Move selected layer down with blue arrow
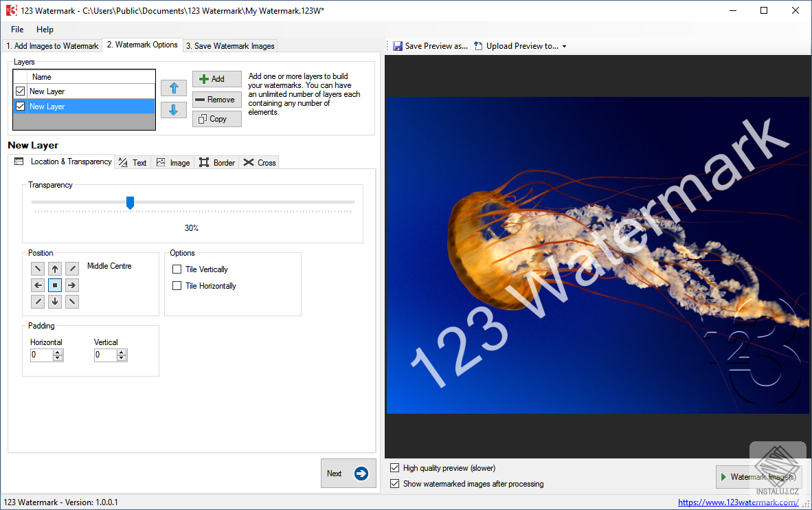 point(174,110)
